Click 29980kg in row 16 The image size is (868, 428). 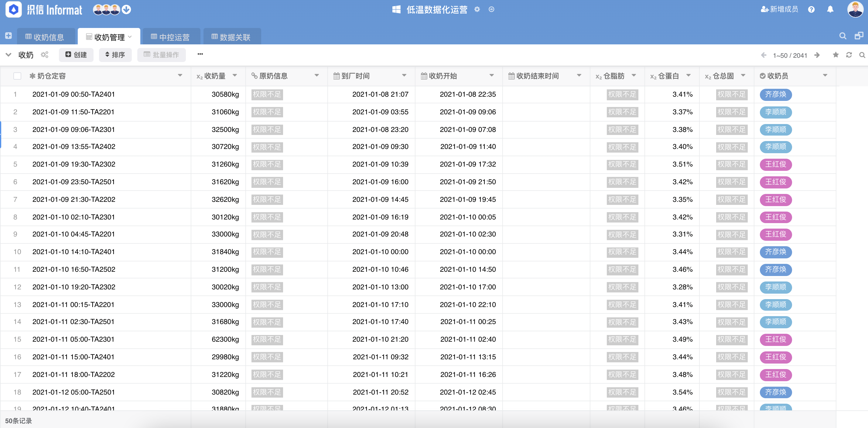coord(225,357)
